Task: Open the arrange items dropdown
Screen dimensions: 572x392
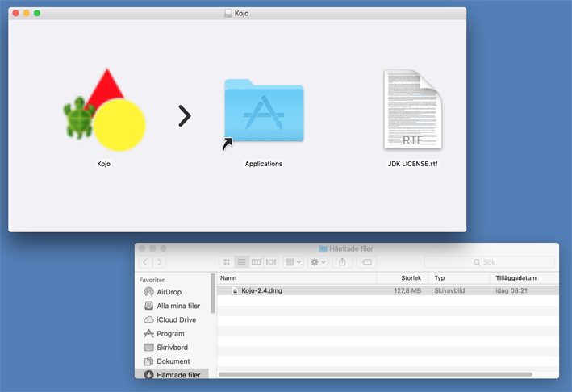Action: [294, 262]
